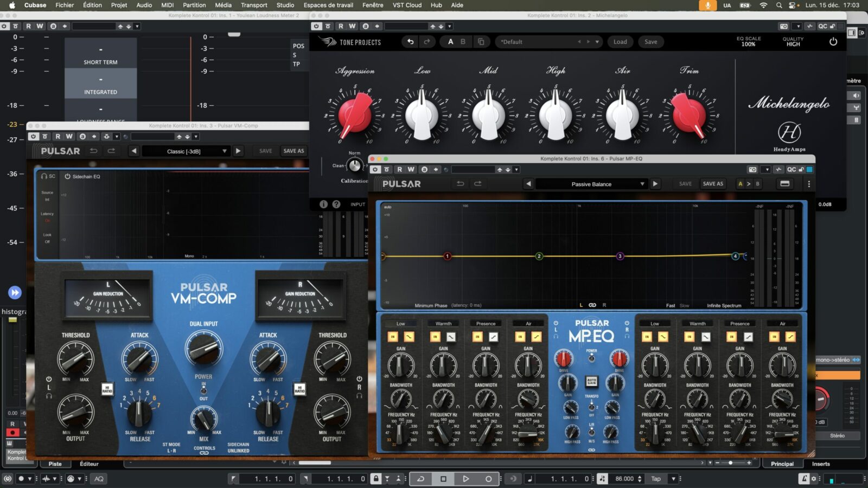Toggle IN on the Warmth band
The width and height of the screenshot is (868, 488).
(x=434, y=336)
